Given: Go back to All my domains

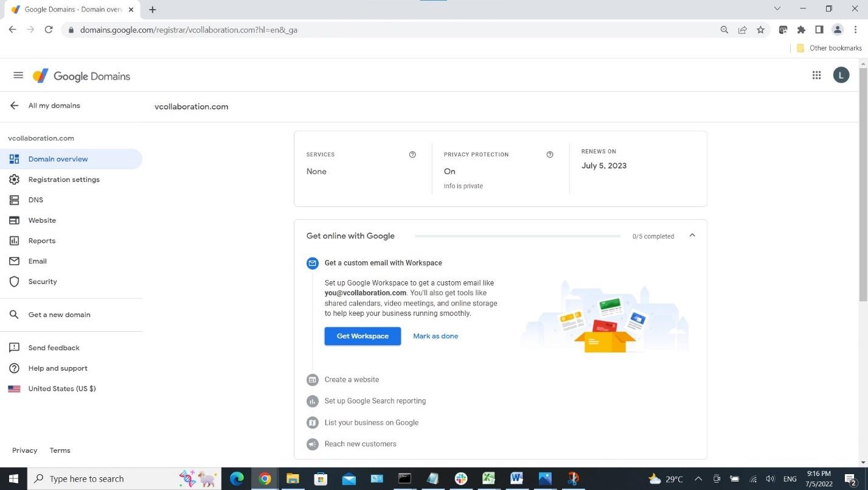Looking at the screenshot, I should tap(45, 106).
